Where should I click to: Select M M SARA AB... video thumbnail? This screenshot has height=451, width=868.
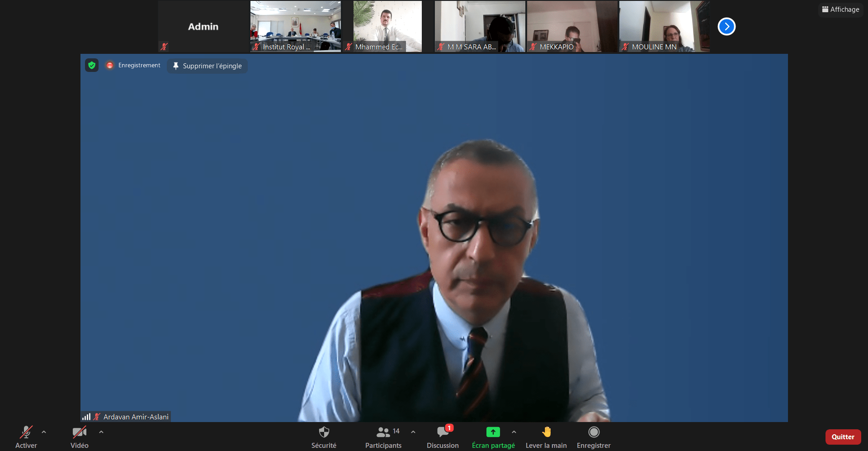[480, 26]
